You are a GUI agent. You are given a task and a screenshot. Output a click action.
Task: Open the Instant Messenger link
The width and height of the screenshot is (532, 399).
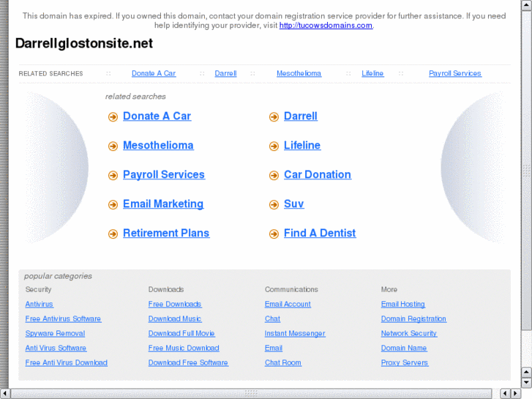pyautogui.click(x=295, y=334)
